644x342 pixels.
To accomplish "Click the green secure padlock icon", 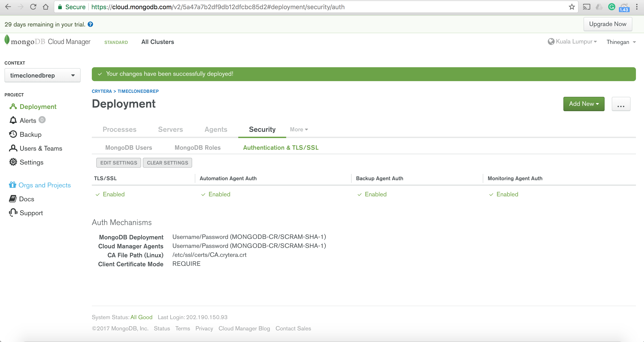I will click(x=60, y=7).
